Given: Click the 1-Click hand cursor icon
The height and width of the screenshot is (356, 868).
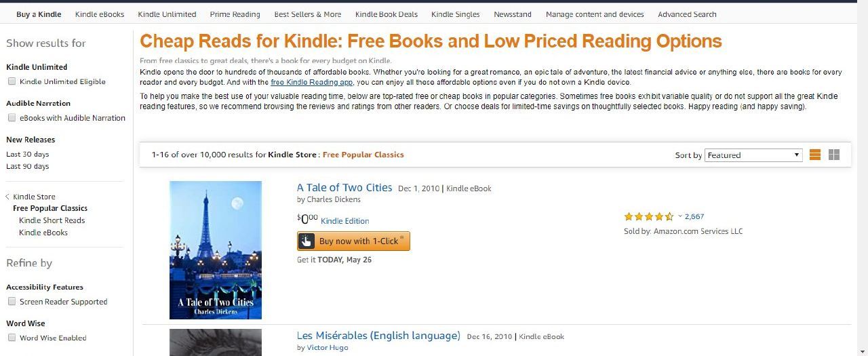Looking at the screenshot, I should [307, 241].
